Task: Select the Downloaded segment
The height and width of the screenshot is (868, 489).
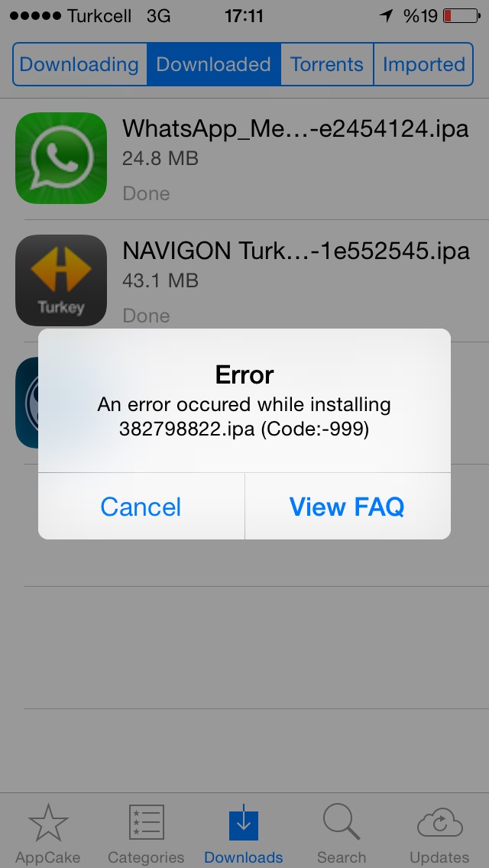Action: [214, 64]
